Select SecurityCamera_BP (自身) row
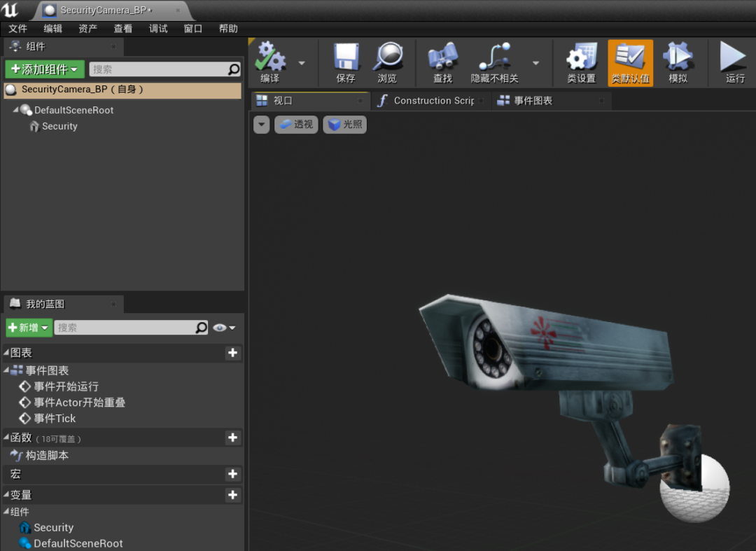The height and width of the screenshot is (551, 756). 122,90
